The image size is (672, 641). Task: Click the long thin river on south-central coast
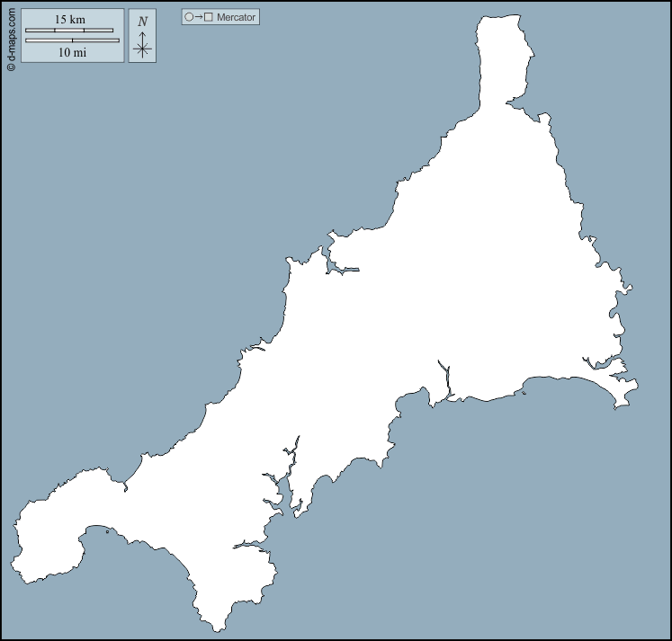click(x=445, y=378)
